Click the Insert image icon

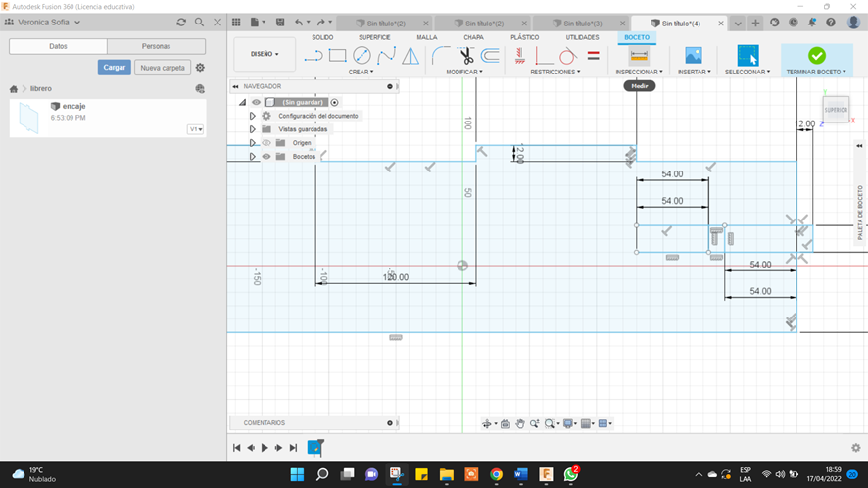coord(693,56)
